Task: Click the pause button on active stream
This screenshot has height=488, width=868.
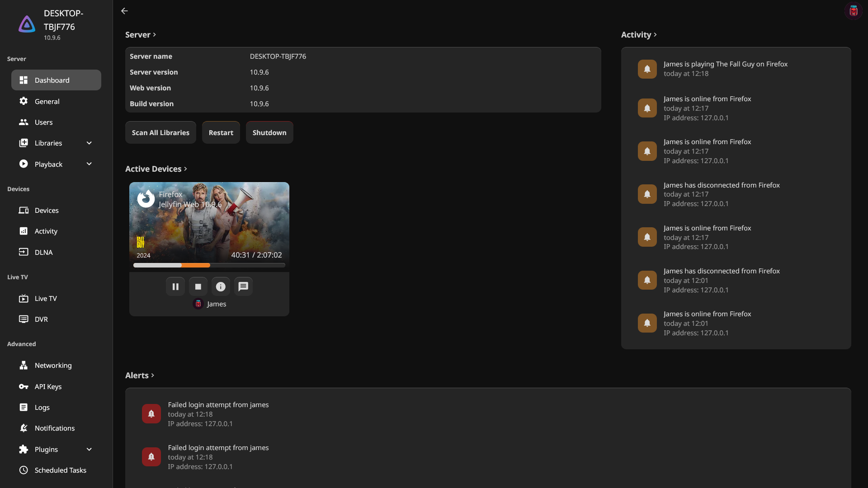Action: pyautogui.click(x=176, y=286)
